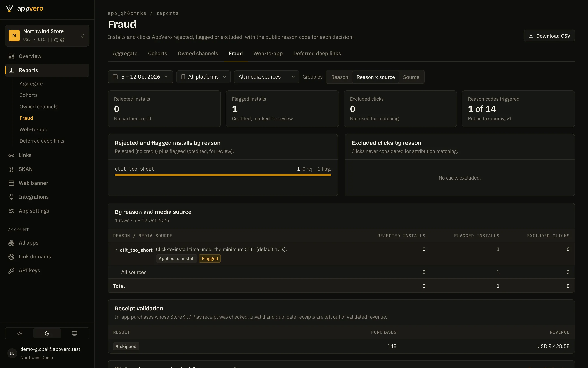Open the Northwind Store app switcher
The image size is (588, 368).
(x=47, y=36)
